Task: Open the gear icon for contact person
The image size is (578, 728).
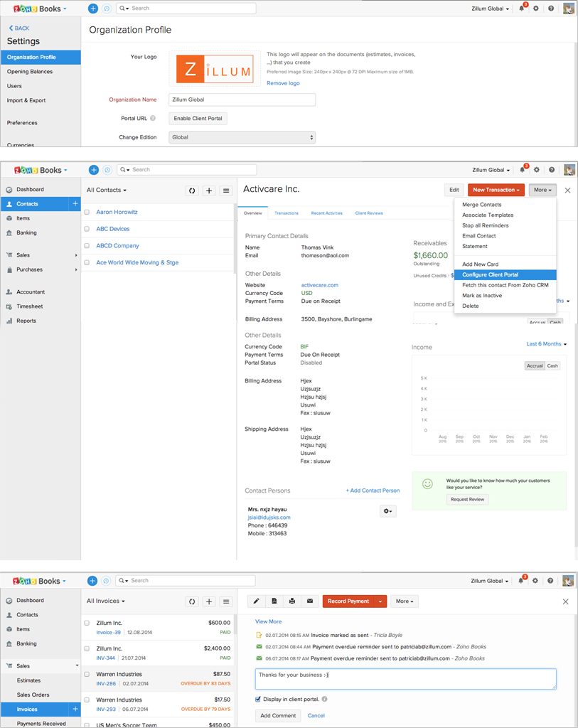Action: tap(387, 511)
